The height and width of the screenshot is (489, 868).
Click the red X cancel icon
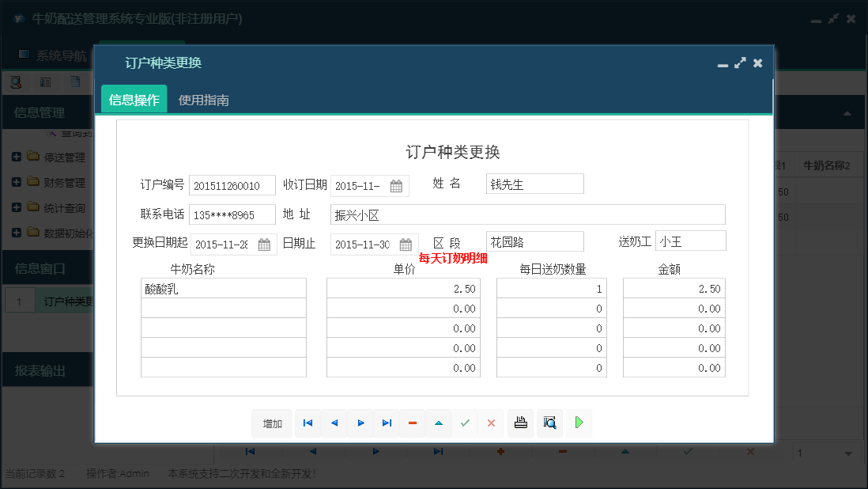(491, 423)
